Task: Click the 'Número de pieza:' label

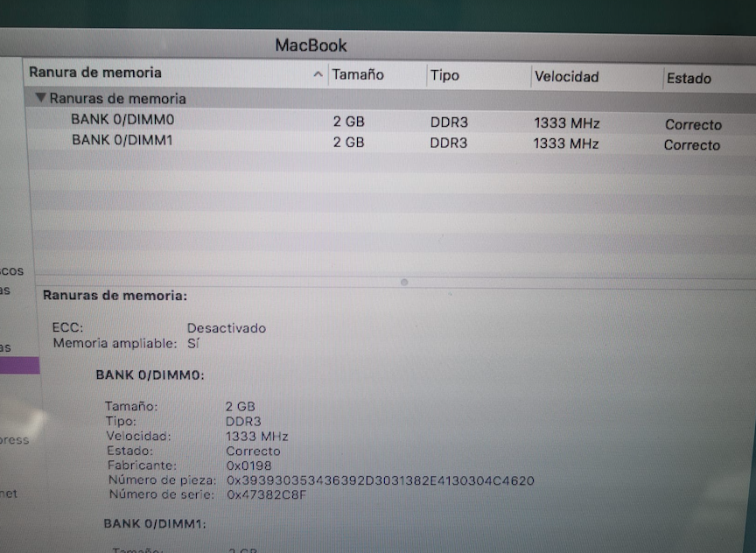Action: [163, 480]
